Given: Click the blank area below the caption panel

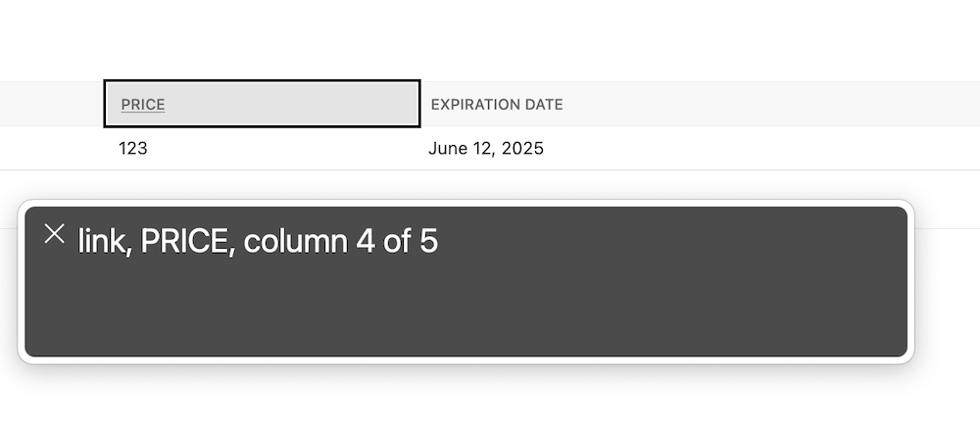Looking at the screenshot, I should pyautogui.click(x=490, y=397).
